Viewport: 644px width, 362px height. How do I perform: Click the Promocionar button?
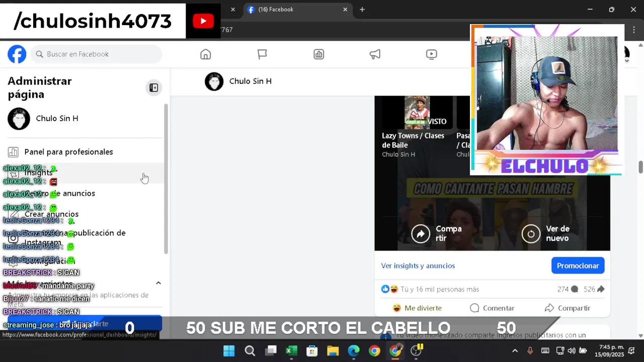click(x=578, y=265)
